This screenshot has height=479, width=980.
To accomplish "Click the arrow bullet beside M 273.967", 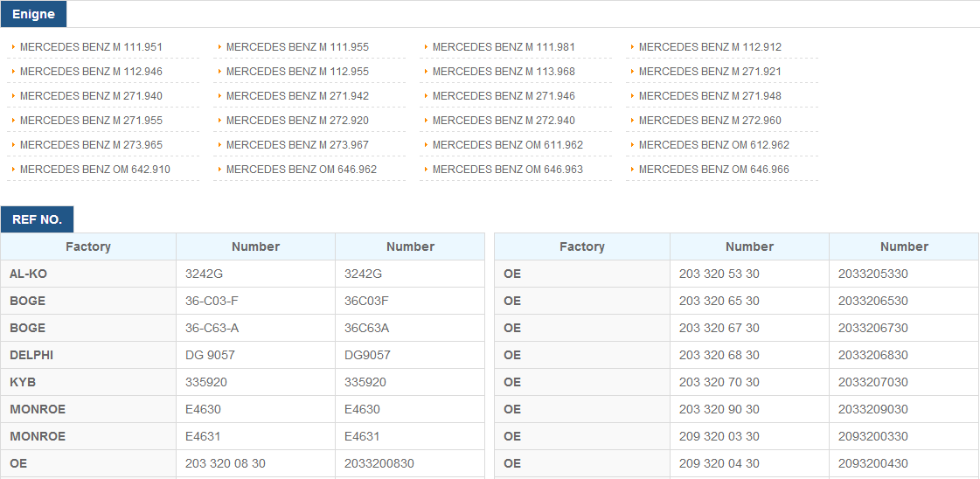I will pos(219,144).
